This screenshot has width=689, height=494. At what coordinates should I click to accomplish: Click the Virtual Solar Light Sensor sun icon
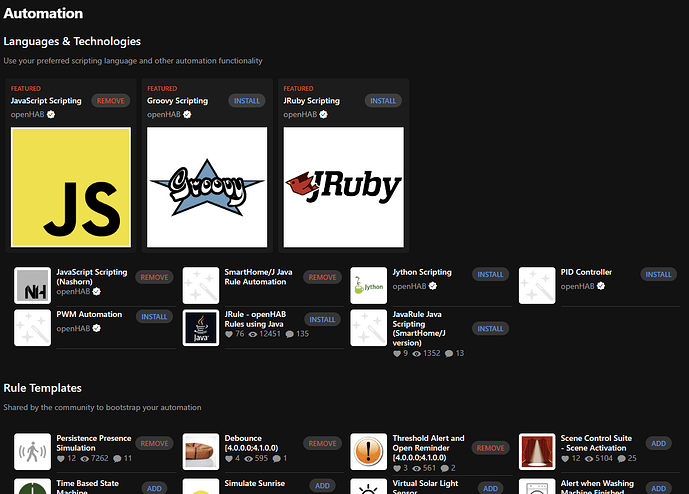[369, 486]
